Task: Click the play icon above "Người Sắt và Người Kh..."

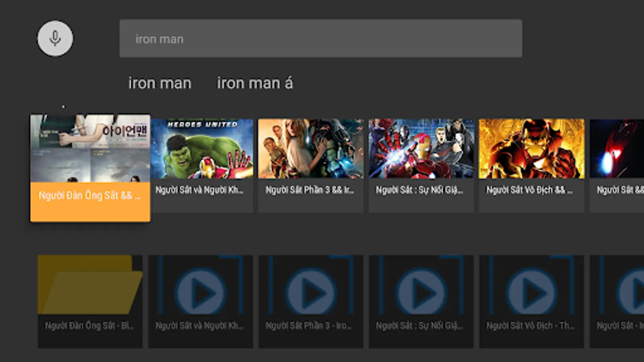Action: pyautogui.click(x=200, y=292)
